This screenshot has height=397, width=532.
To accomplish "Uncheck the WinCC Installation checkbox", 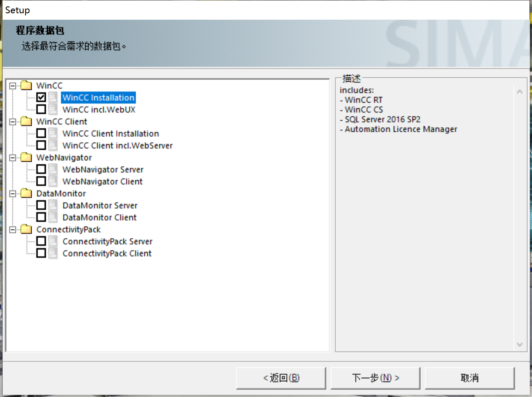I will [41, 98].
